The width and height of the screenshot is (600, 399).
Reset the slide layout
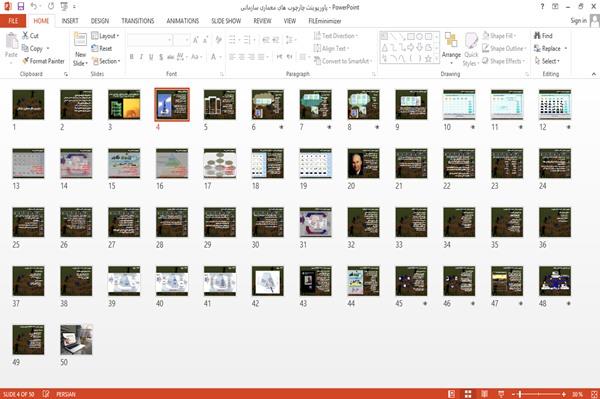coord(102,48)
